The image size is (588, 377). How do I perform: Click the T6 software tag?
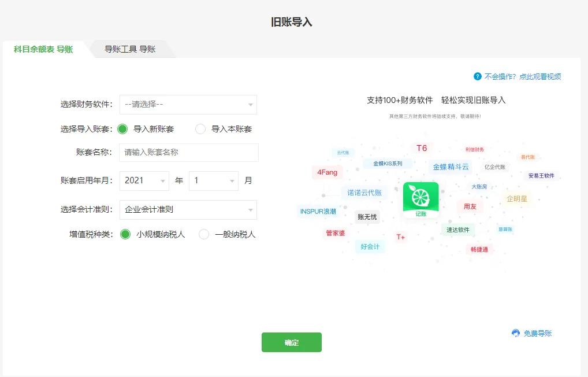click(422, 147)
